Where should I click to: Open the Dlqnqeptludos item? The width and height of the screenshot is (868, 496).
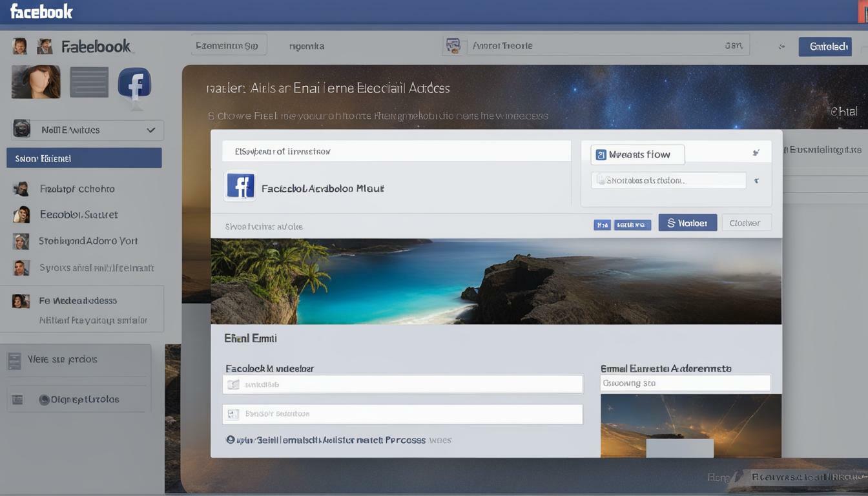click(x=85, y=400)
